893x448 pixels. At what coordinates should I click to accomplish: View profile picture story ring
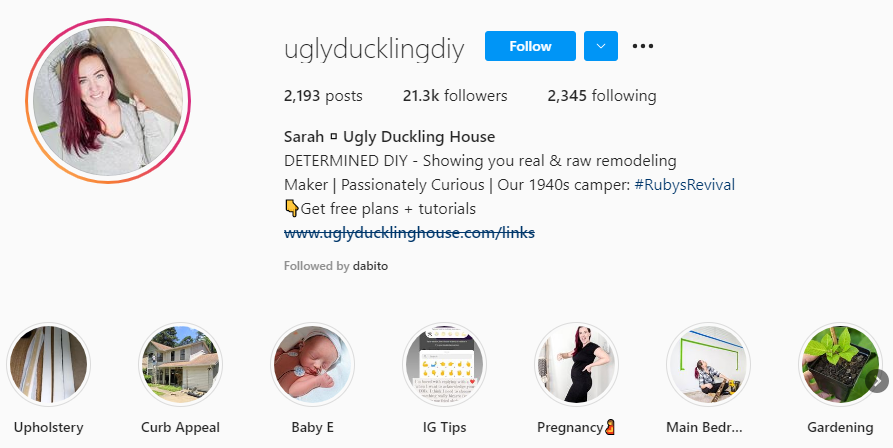click(108, 101)
